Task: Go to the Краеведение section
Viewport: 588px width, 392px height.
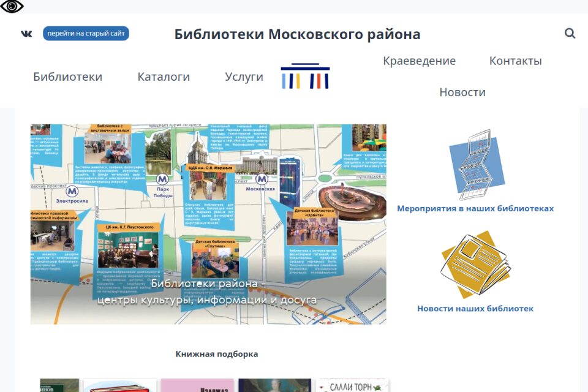Action: 419,61
